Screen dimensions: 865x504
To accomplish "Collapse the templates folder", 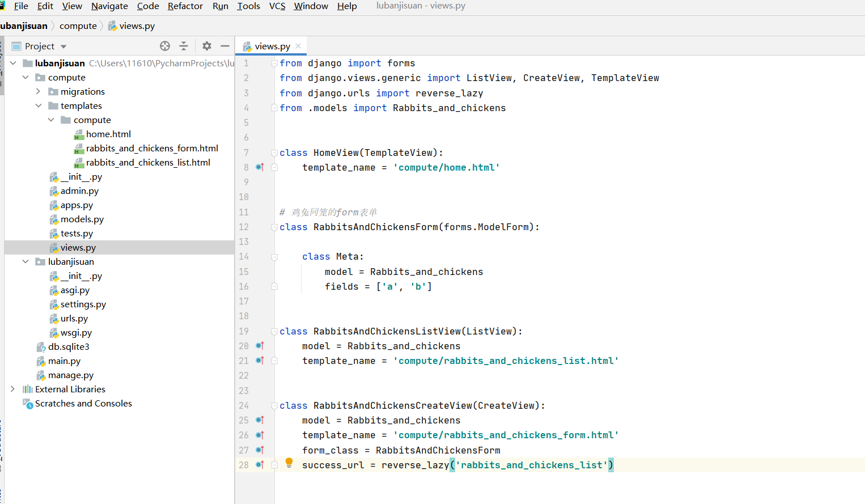I will pos(38,105).
